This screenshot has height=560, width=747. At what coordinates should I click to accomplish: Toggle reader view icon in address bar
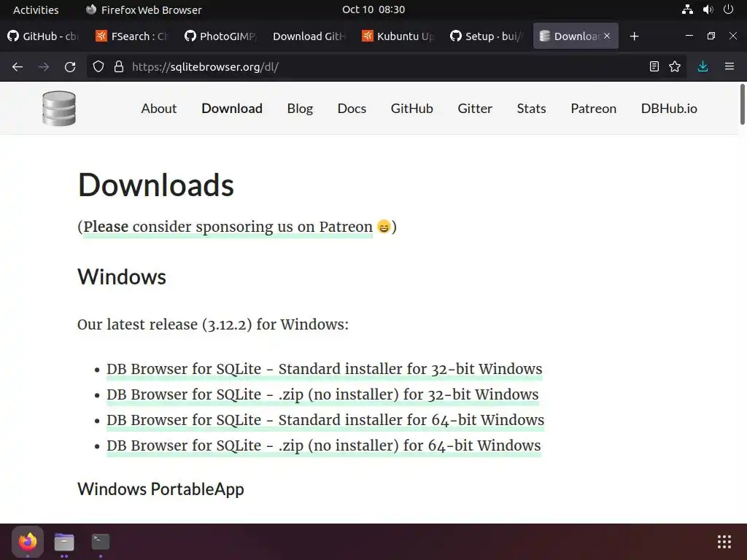pyautogui.click(x=654, y=66)
